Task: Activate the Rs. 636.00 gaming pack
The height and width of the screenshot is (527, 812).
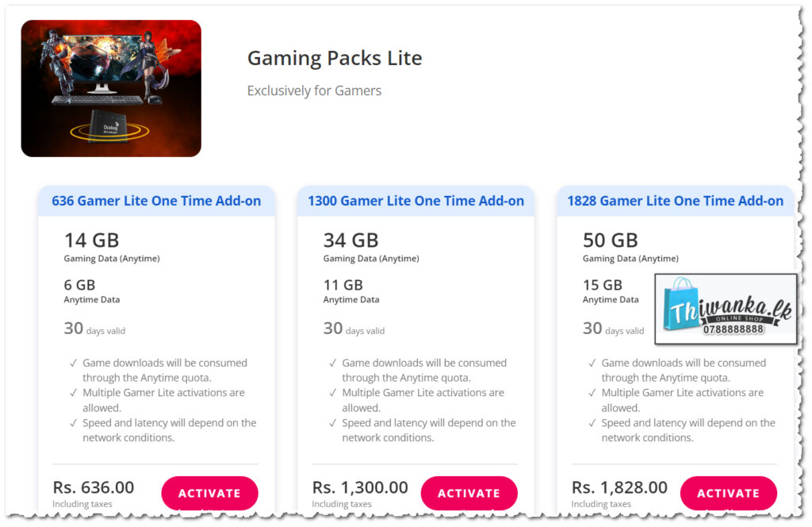Action: tap(209, 493)
